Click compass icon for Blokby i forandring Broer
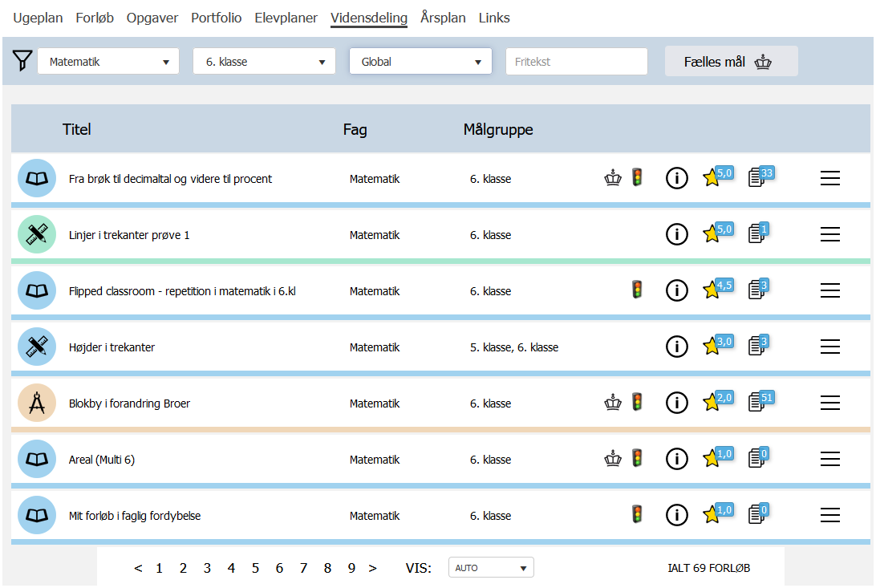The height and width of the screenshot is (588, 876). pos(37,403)
